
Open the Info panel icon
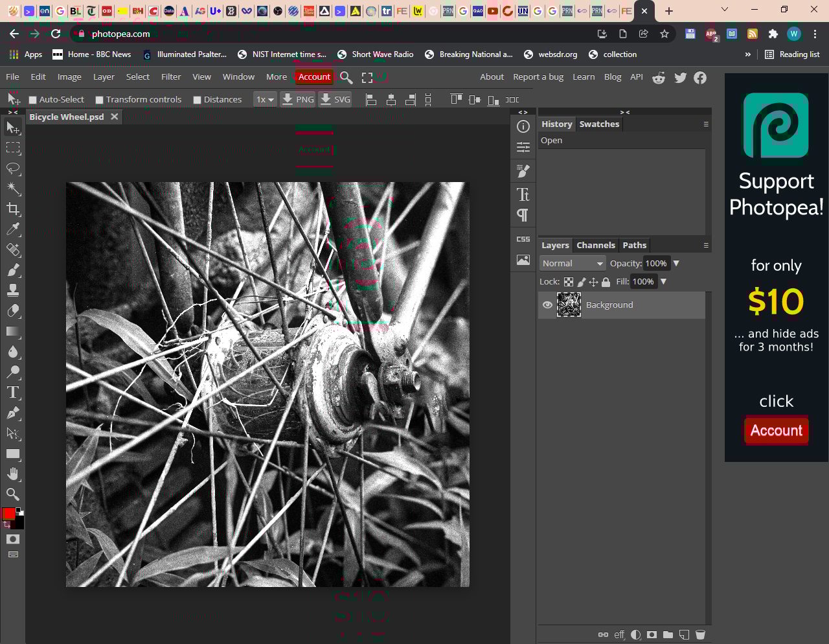tap(523, 127)
